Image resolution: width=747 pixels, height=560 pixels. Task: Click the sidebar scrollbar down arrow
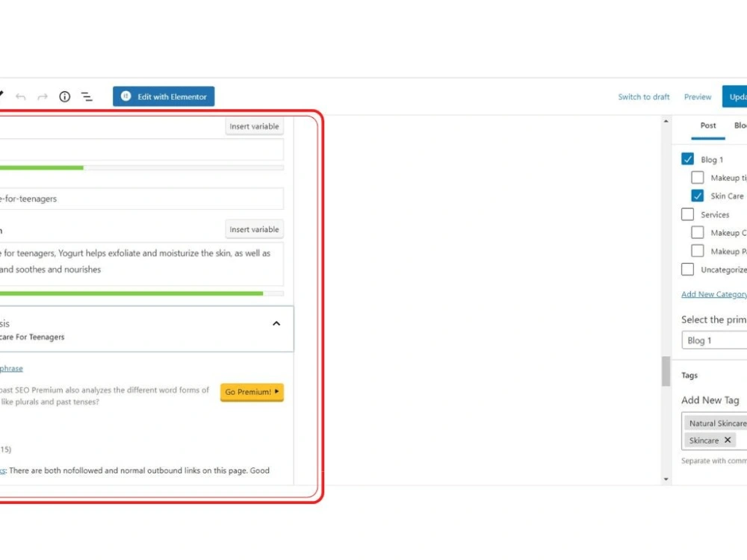pos(666,479)
